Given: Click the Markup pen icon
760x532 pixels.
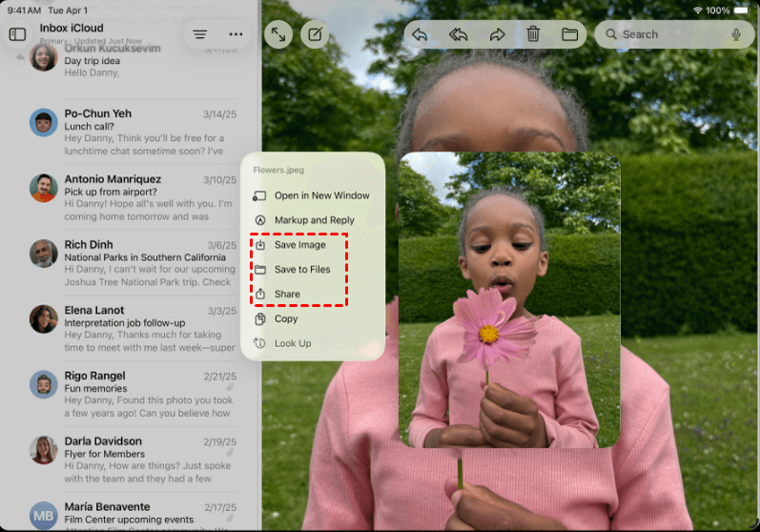Looking at the screenshot, I should tap(260, 220).
